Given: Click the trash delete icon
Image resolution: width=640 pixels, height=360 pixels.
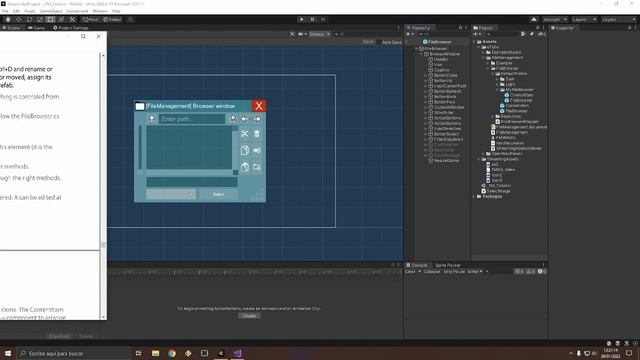Looking at the screenshot, I should click(x=257, y=134).
